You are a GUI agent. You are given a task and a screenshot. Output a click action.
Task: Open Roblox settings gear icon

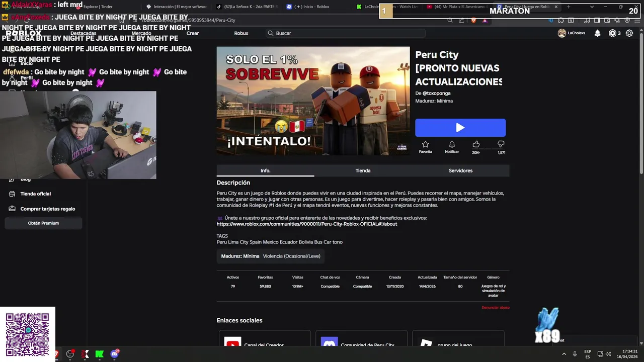click(629, 33)
